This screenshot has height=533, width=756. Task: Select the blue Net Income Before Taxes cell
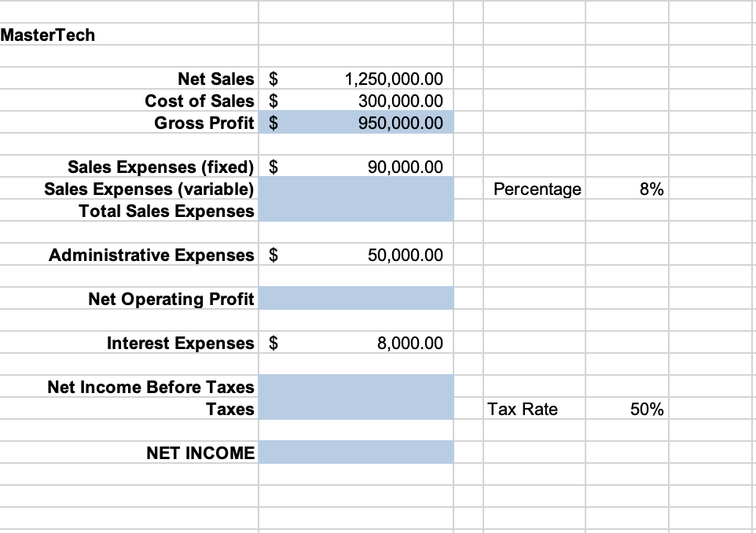(x=356, y=386)
